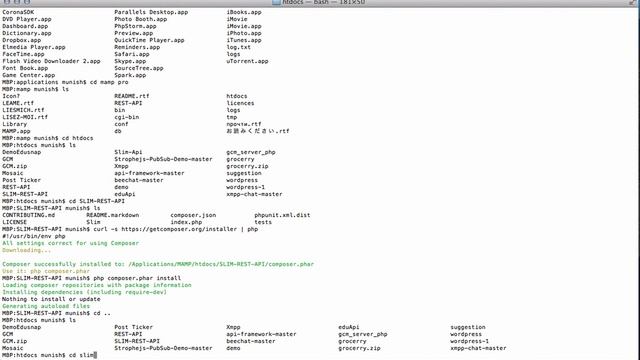Click LIESMICH.rtf file name
640x360 pixels.
point(23,110)
